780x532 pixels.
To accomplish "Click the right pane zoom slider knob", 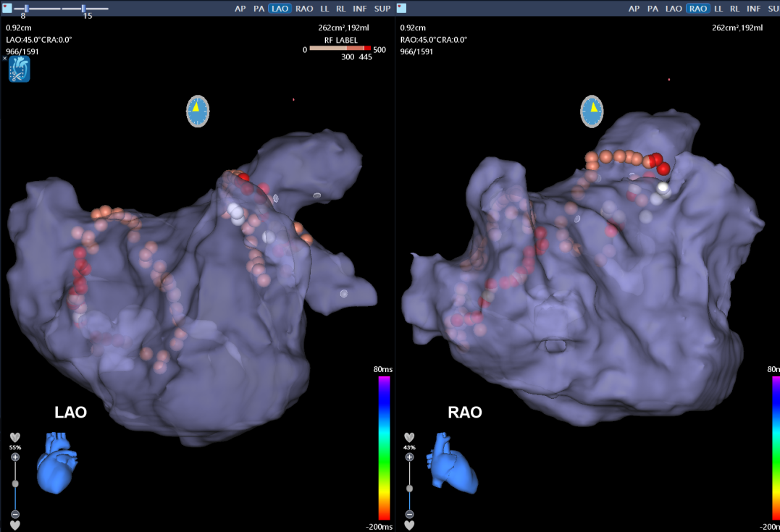I will (409, 489).
